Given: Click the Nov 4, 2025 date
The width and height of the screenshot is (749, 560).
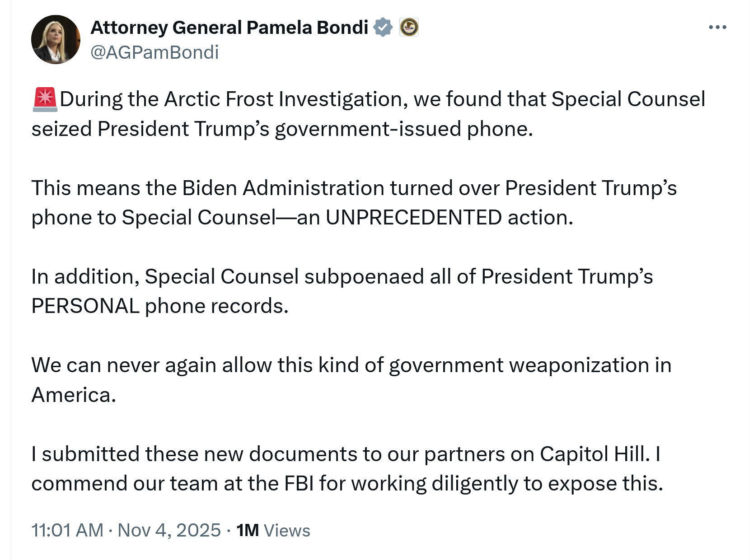Looking at the screenshot, I should coord(169,530).
